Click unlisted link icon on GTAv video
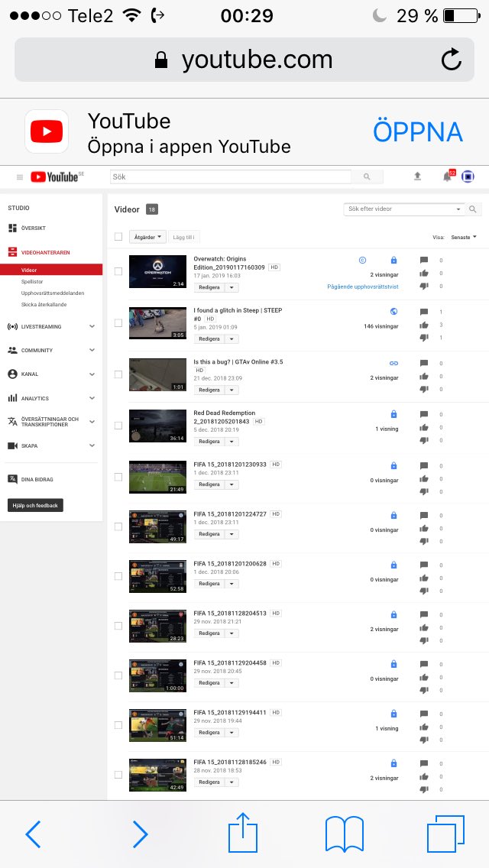489x868 pixels. click(x=393, y=363)
